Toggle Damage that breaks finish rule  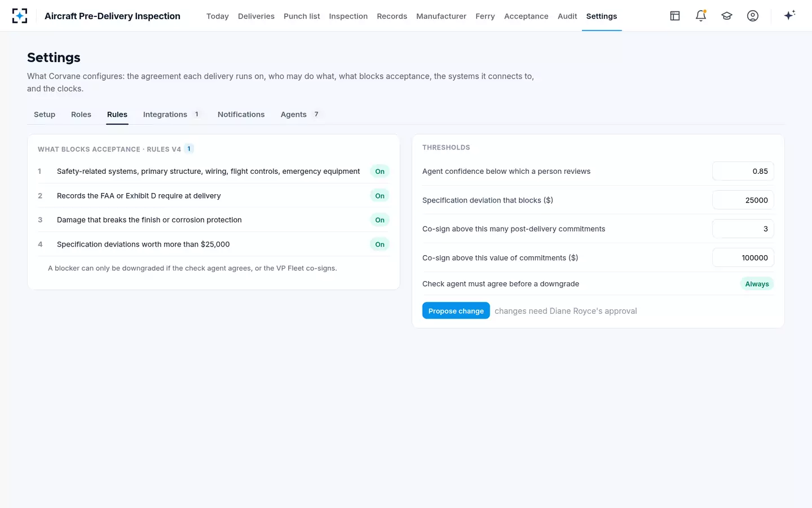click(380, 220)
